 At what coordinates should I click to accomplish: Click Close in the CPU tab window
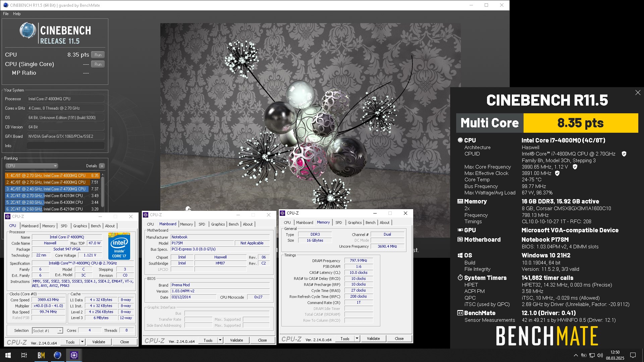(124, 342)
